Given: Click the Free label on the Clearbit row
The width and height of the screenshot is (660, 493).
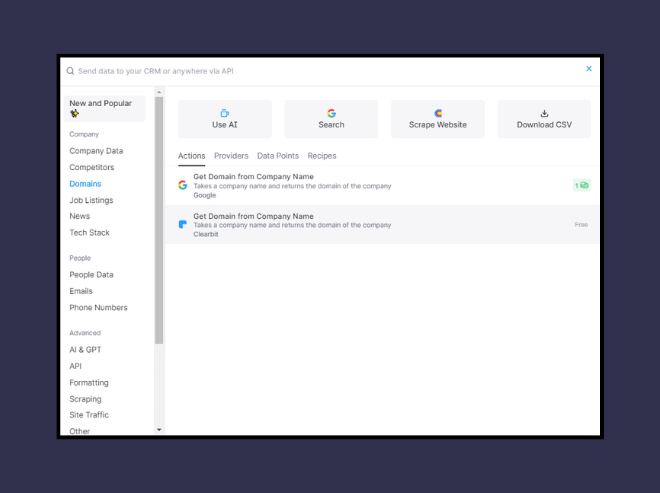Looking at the screenshot, I should click(x=581, y=224).
